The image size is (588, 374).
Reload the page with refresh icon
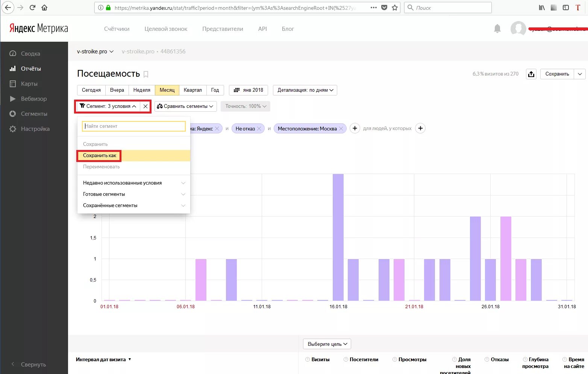point(32,8)
